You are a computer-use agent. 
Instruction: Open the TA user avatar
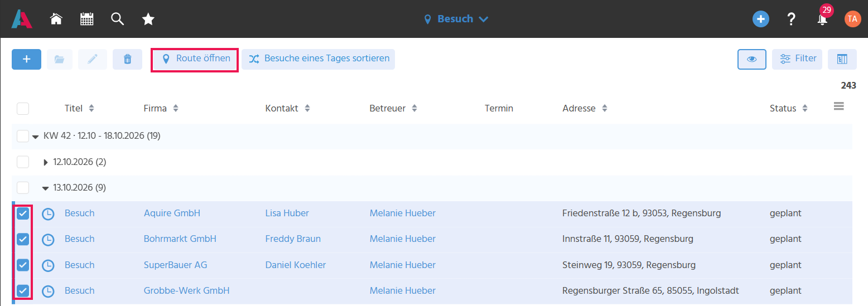click(852, 19)
